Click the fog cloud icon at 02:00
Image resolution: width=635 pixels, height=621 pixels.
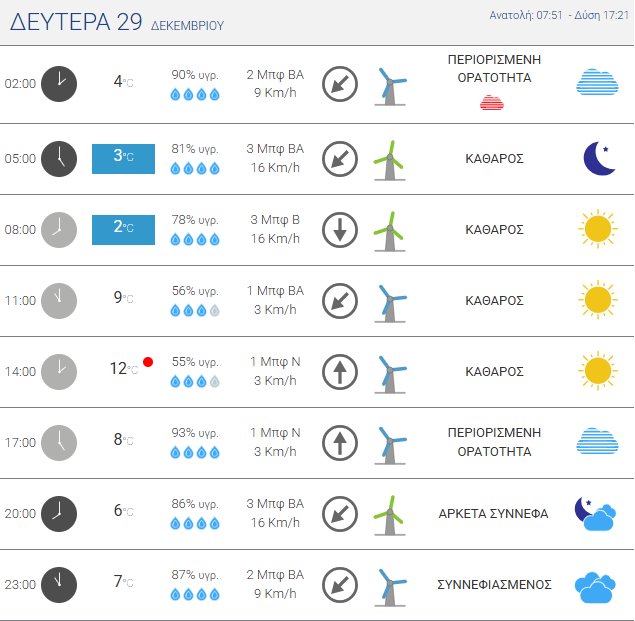597,83
